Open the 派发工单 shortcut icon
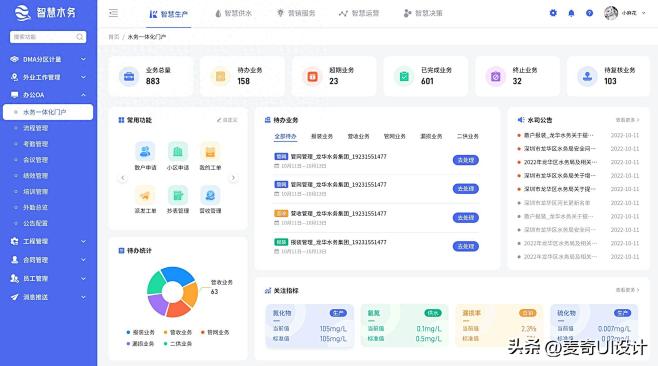 [x=145, y=195]
